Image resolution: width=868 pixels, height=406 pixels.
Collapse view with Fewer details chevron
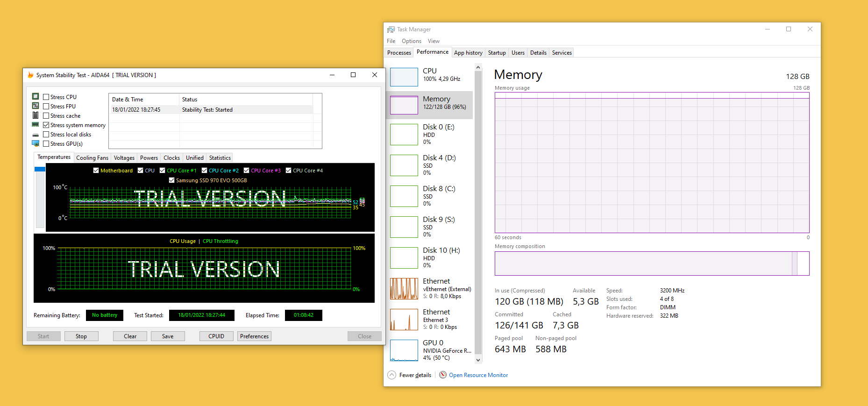[391, 375]
